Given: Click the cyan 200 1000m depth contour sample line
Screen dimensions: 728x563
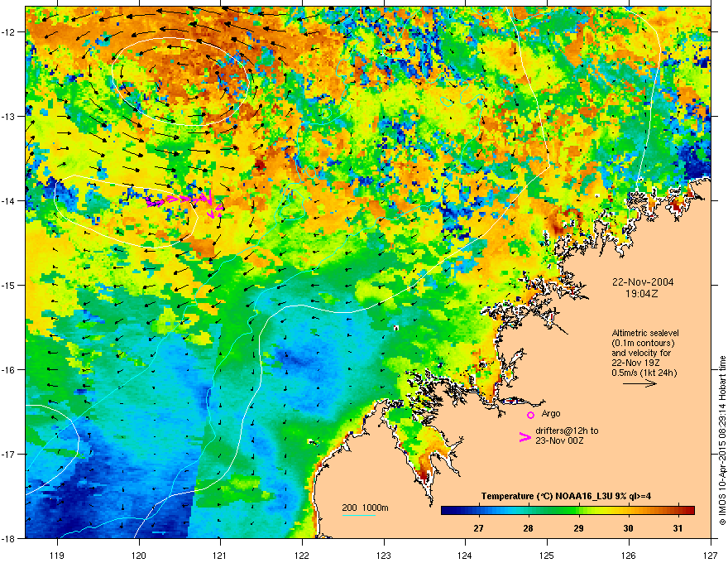Looking at the screenshot, I should [x=358, y=515].
